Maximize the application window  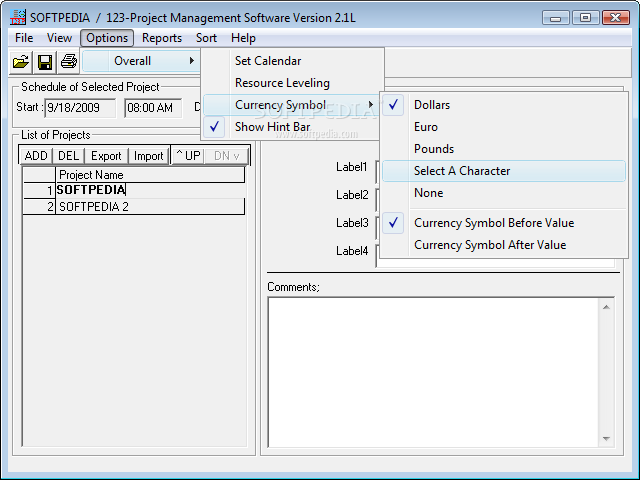pyautogui.click(x=585, y=18)
